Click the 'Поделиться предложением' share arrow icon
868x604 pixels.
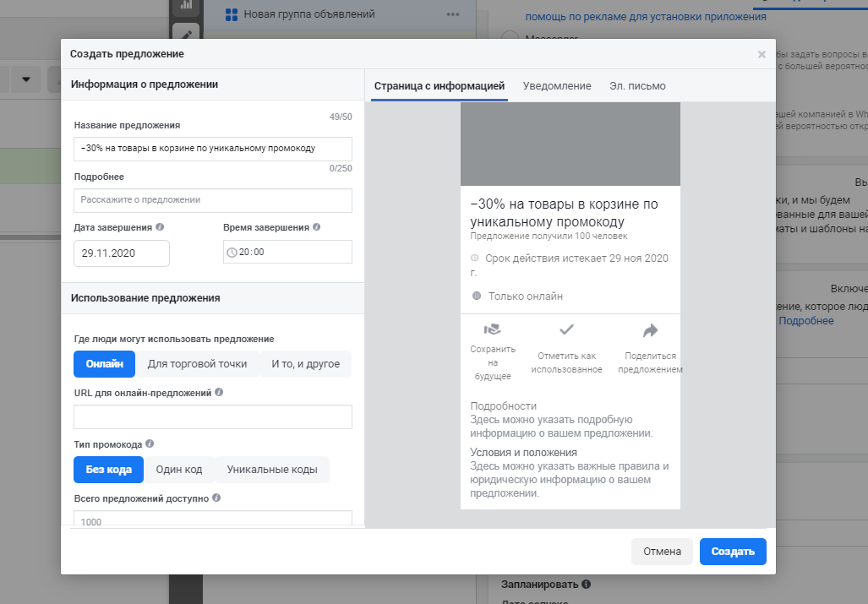[650, 329]
